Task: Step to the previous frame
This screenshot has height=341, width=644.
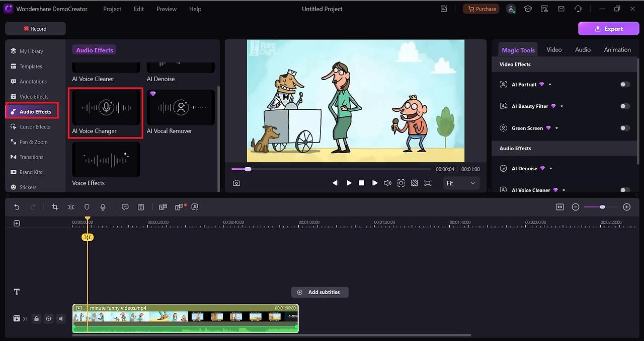Action: tap(336, 183)
